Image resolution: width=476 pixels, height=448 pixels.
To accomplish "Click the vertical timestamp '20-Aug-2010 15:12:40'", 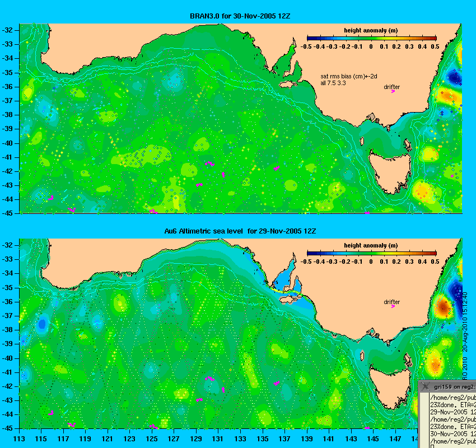I will [x=465, y=322].
